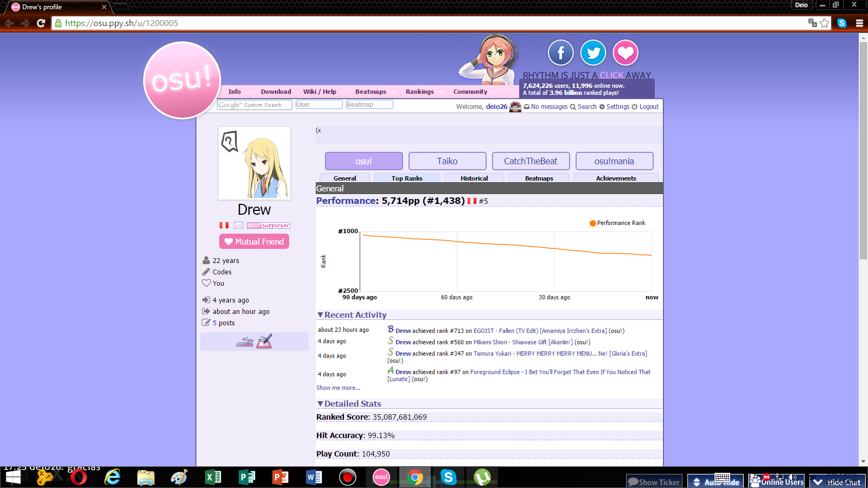Click the Hide Chat button
This screenshot has width=868, height=488.
tap(837, 481)
